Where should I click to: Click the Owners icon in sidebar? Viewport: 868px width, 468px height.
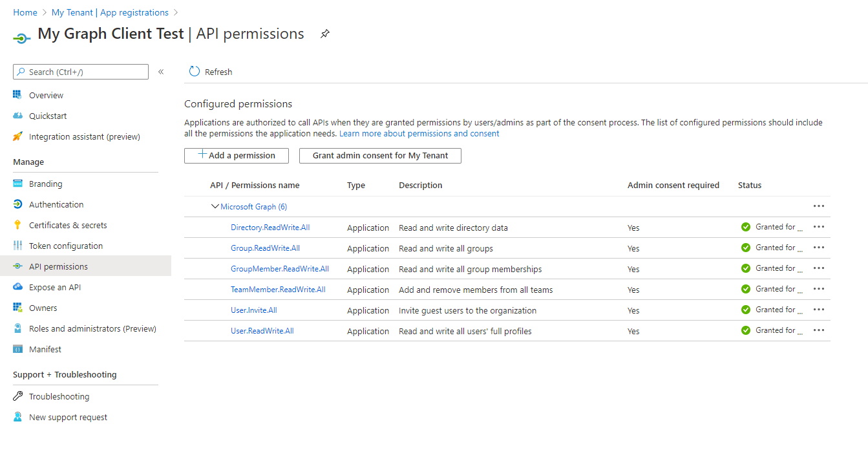pos(17,308)
